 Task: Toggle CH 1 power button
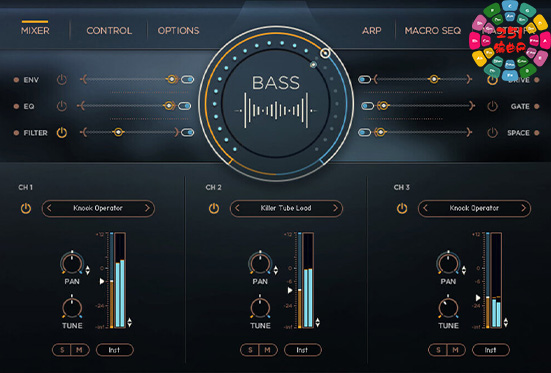pyautogui.click(x=26, y=208)
